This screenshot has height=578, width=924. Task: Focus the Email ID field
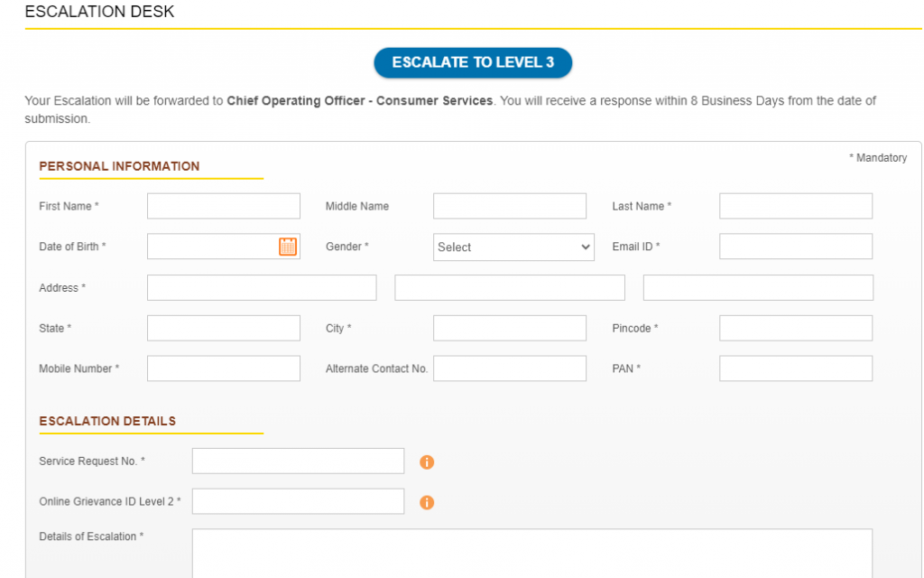(796, 246)
